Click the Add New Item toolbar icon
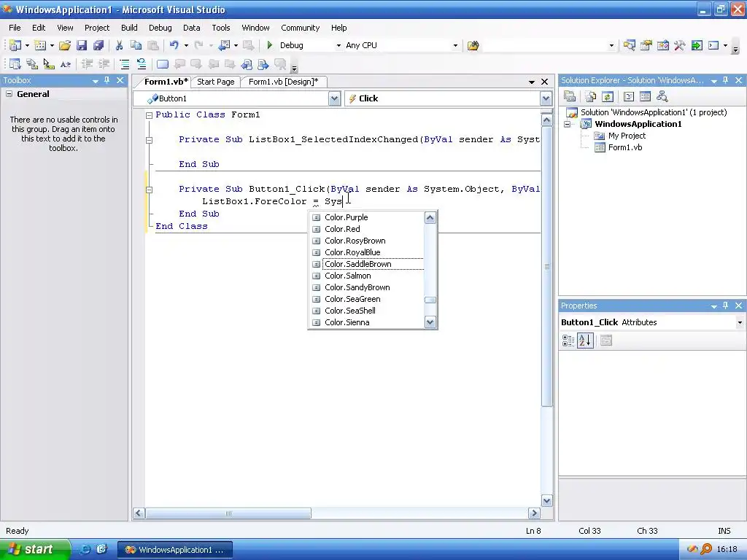Image resolution: width=747 pixels, height=560 pixels. coord(41,45)
